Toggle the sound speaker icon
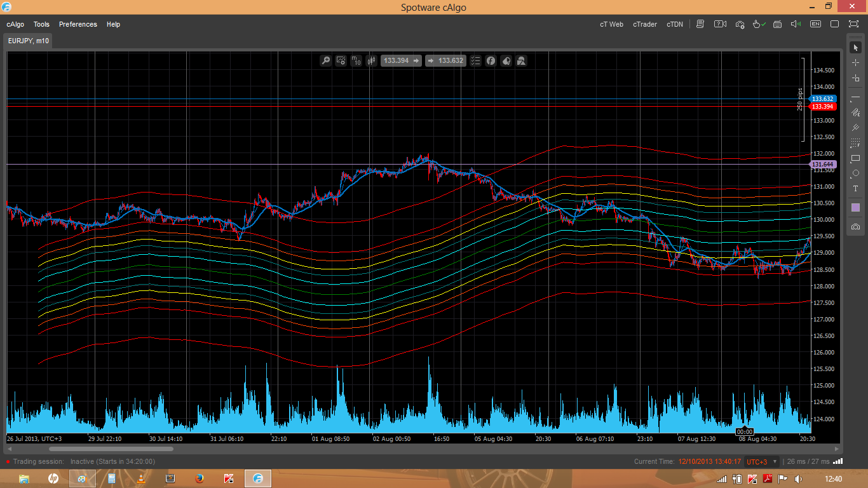 (x=795, y=24)
